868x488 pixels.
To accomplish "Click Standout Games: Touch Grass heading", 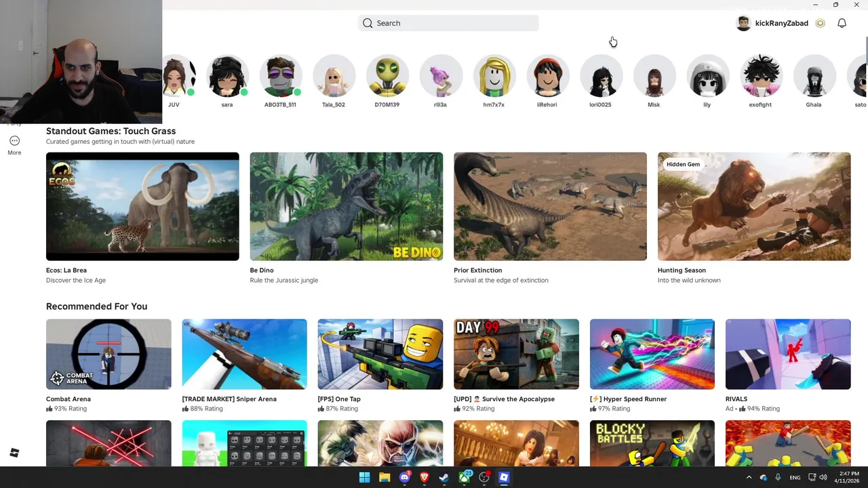I will click(x=111, y=131).
